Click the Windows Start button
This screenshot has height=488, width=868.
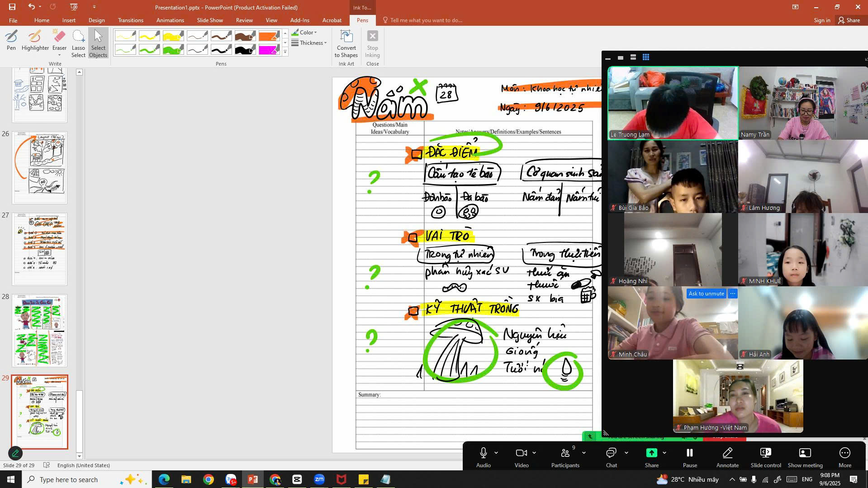[11, 479]
